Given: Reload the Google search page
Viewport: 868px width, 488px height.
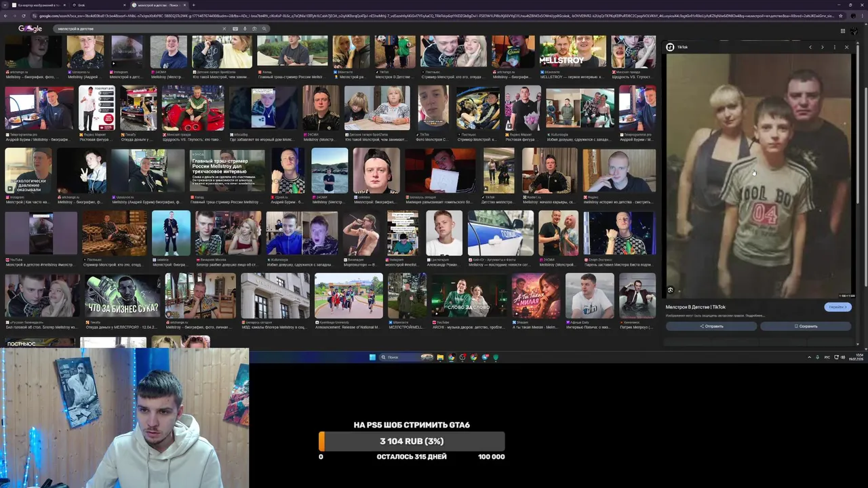Looking at the screenshot, I should tap(24, 16).
